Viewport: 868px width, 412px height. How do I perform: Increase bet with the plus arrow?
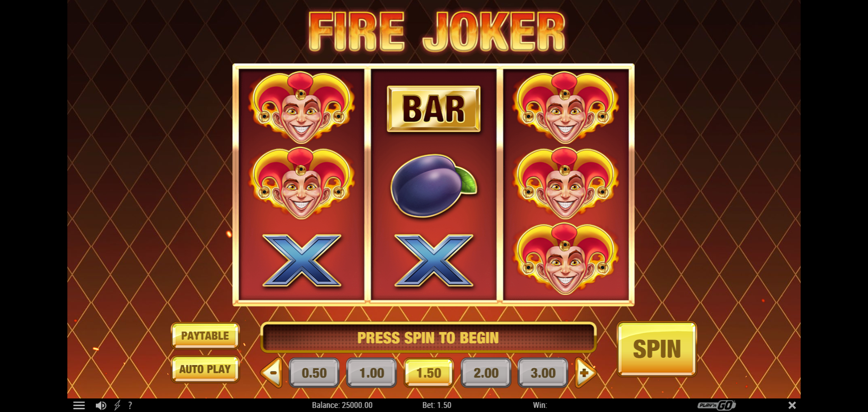coord(585,373)
